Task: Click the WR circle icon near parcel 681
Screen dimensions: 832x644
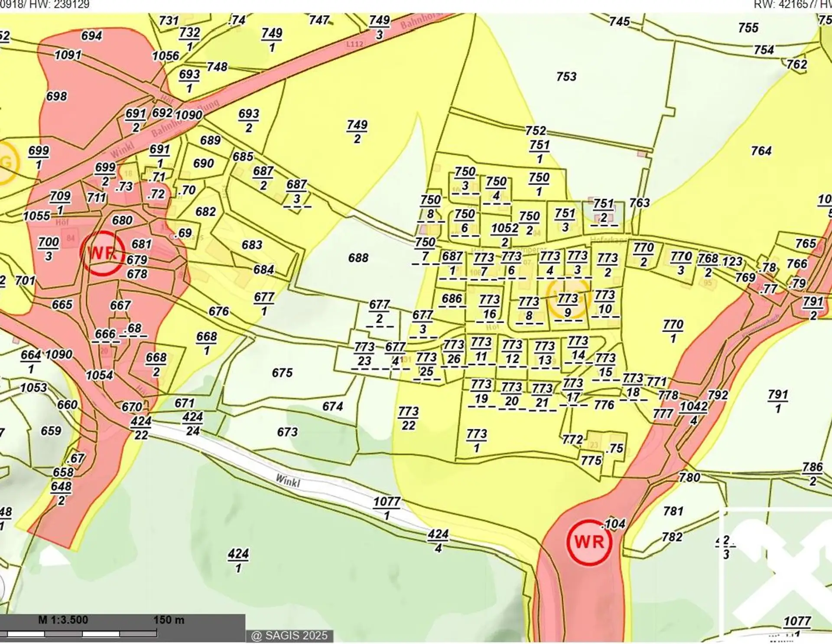Action: (102, 253)
